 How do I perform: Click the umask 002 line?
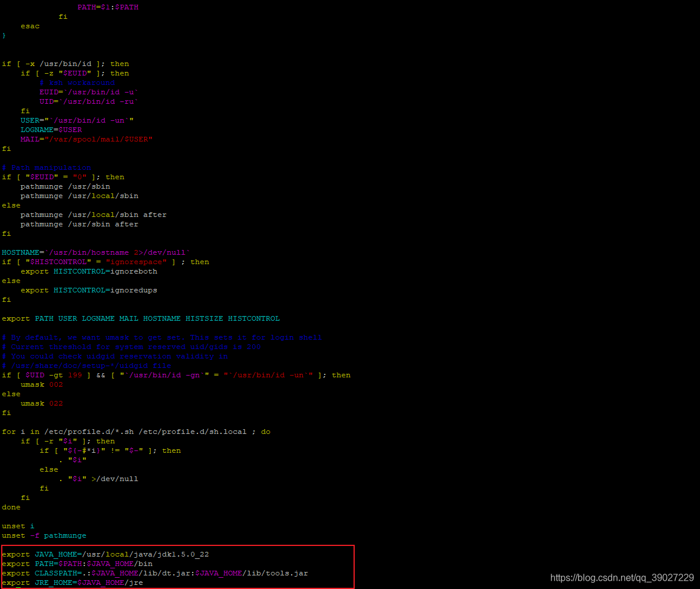click(x=41, y=384)
